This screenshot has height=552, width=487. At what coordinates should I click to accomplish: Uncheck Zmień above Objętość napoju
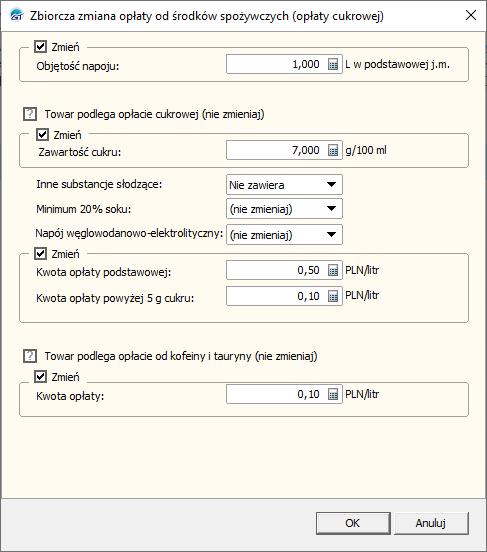click(x=40, y=46)
